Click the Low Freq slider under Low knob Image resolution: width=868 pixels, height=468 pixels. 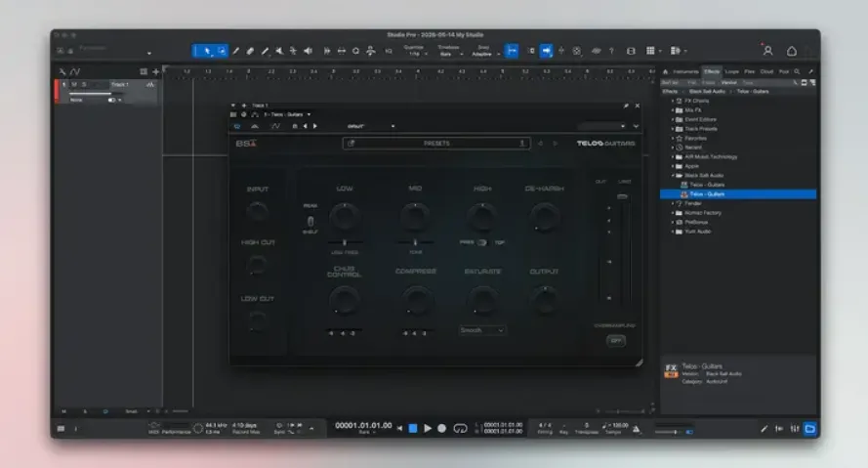(345, 242)
